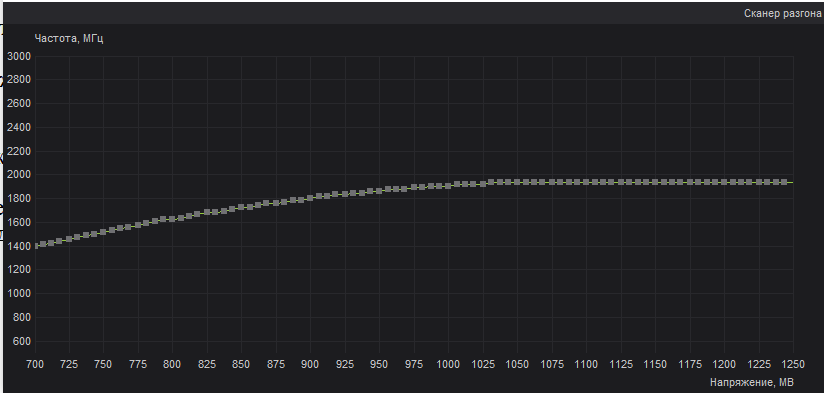824x393 pixels.
Task: Click the Сканер разгона button
Action: coord(782,14)
